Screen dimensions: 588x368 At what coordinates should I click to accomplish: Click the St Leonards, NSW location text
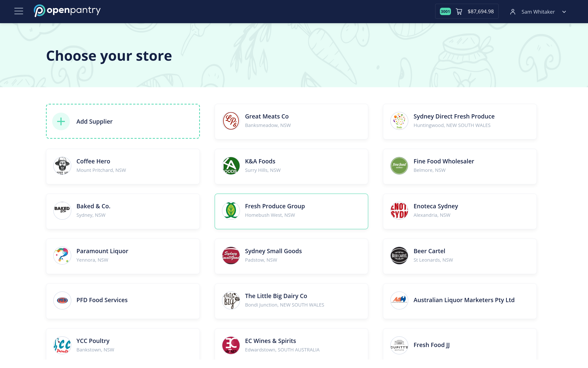[433, 260]
